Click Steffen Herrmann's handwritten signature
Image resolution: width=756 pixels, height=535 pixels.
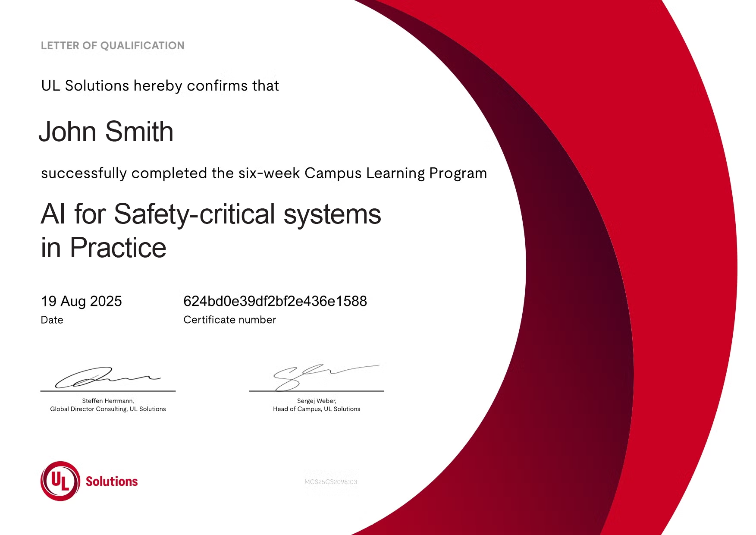coord(104,378)
